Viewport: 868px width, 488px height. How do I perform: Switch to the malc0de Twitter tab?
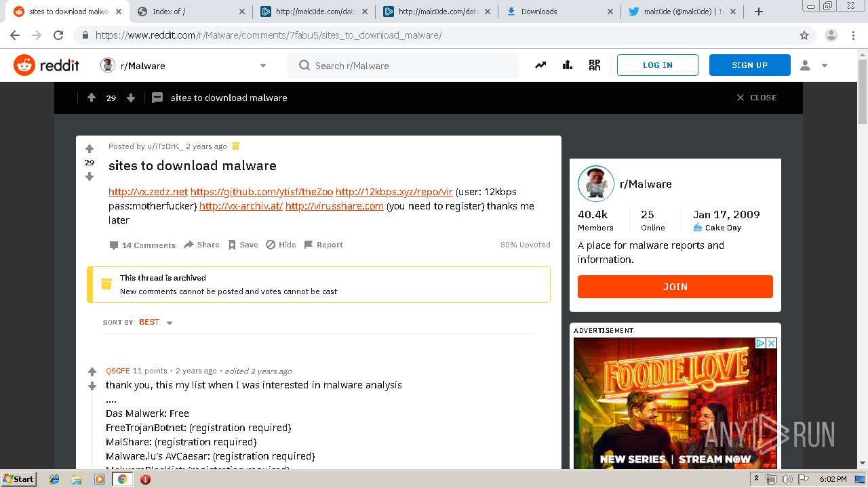click(x=682, y=12)
